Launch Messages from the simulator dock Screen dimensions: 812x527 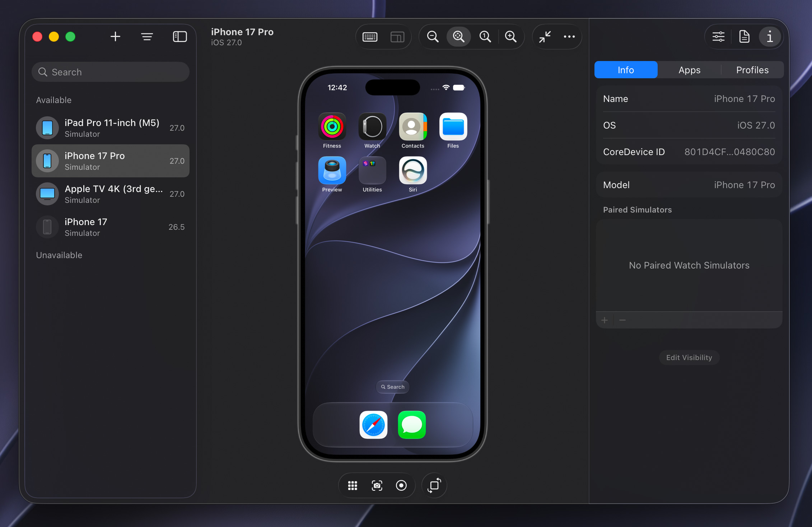click(412, 425)
